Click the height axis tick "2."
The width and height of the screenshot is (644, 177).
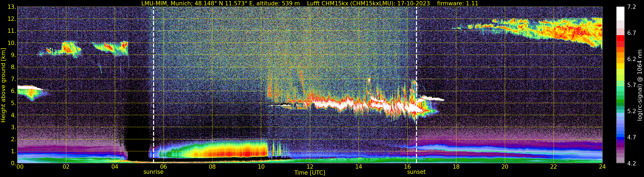(13, 139)
